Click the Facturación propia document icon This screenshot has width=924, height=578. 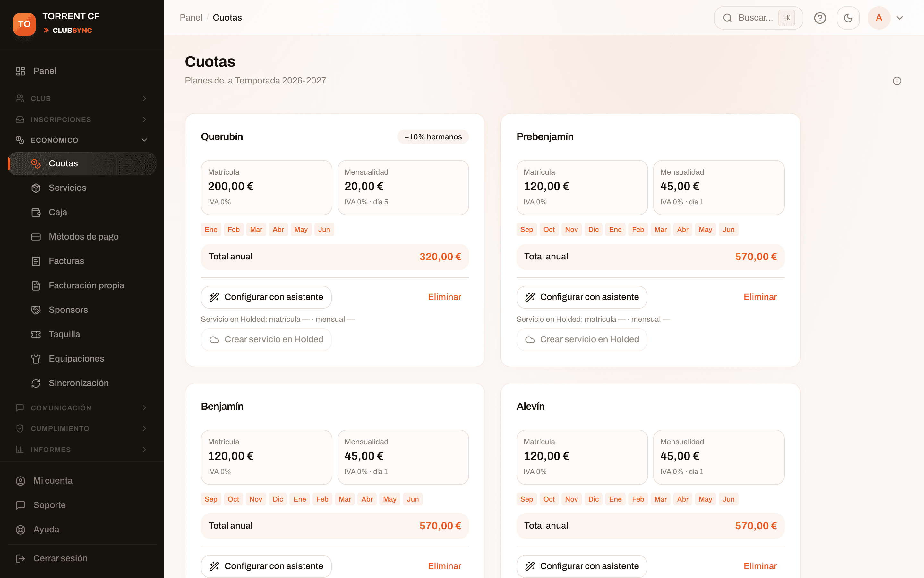(36, 285)
